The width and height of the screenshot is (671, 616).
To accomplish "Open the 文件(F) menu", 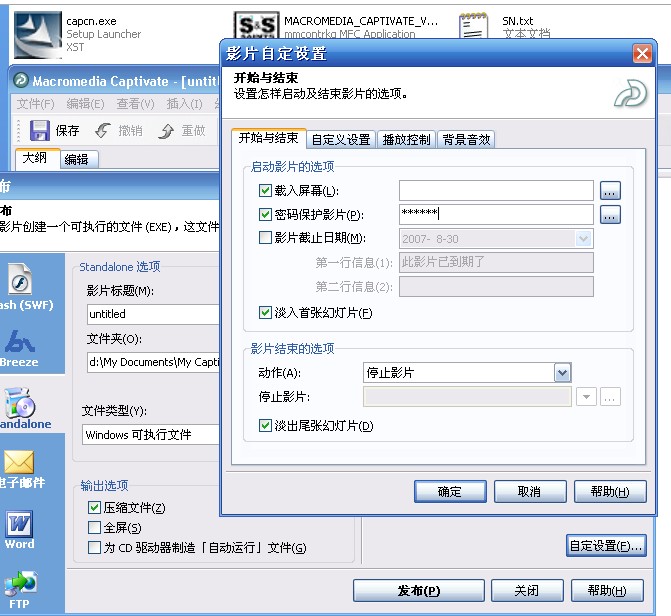I will tap(36, 104).
